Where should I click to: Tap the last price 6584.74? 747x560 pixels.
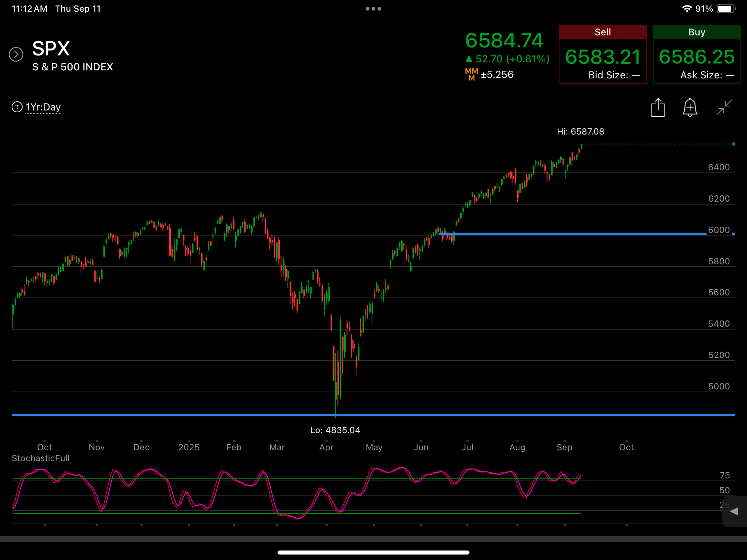tap(504, 40)
